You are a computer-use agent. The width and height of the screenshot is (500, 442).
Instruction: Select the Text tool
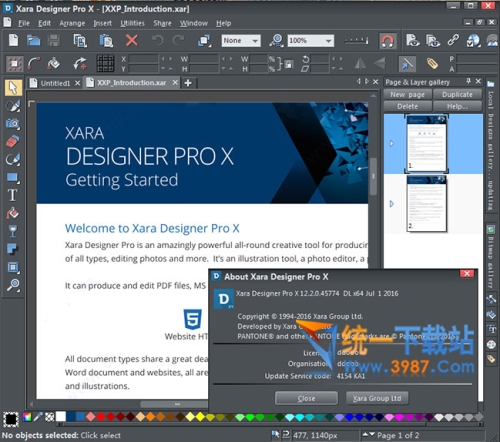(13, 195)
